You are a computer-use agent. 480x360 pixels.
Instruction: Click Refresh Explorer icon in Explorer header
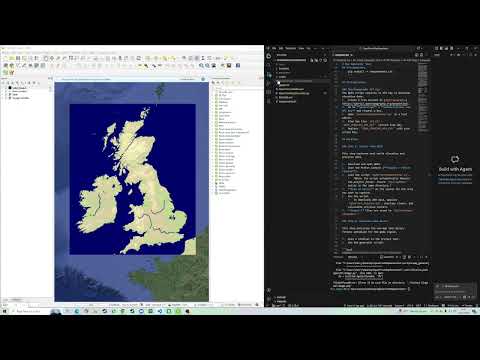pos(321,60)
